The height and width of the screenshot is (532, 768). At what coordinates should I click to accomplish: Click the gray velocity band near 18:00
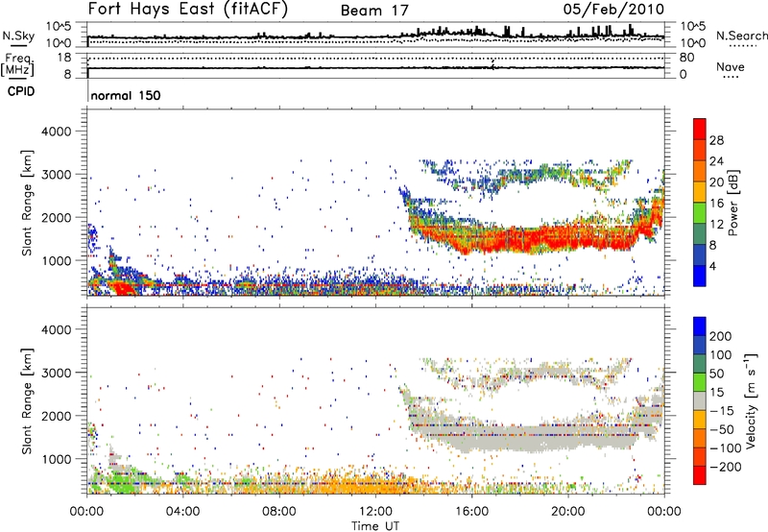[x=519, y=438]
